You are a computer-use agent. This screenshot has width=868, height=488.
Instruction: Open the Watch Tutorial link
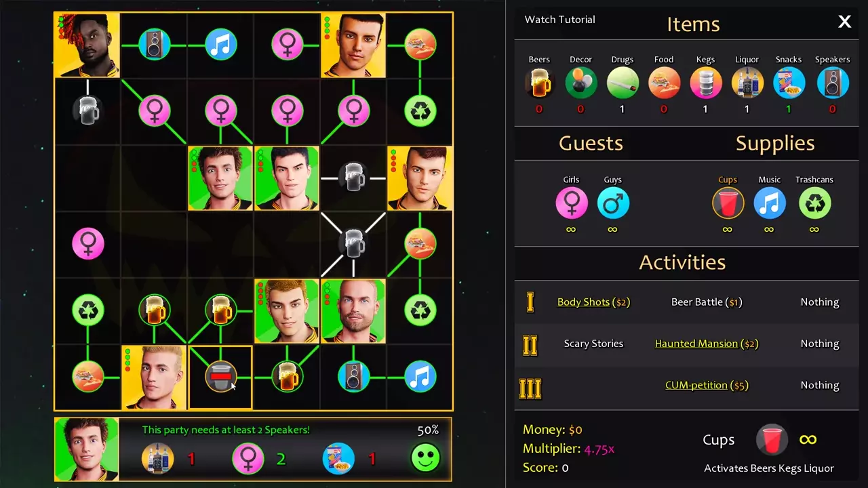tap(560, 20)
